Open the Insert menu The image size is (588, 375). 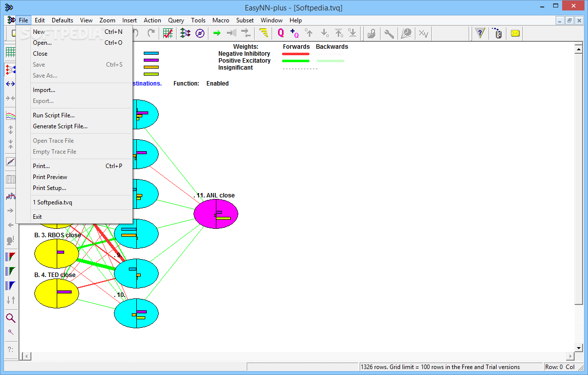pyautogui.click(x=129, y=20)
